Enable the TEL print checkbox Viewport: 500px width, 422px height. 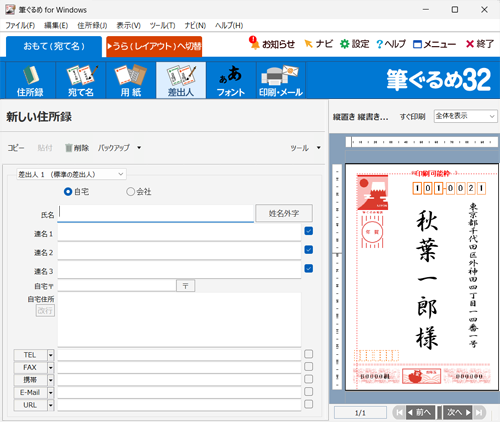[x=309, y=354]
